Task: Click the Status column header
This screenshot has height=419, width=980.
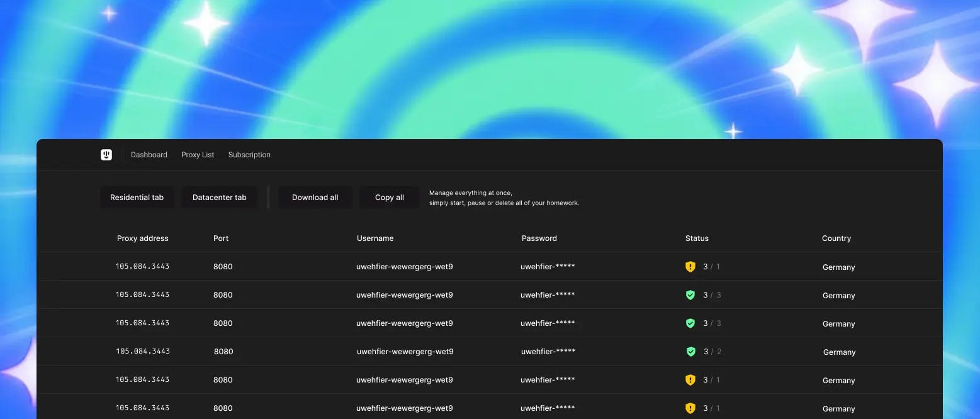Action: [697, 238]
